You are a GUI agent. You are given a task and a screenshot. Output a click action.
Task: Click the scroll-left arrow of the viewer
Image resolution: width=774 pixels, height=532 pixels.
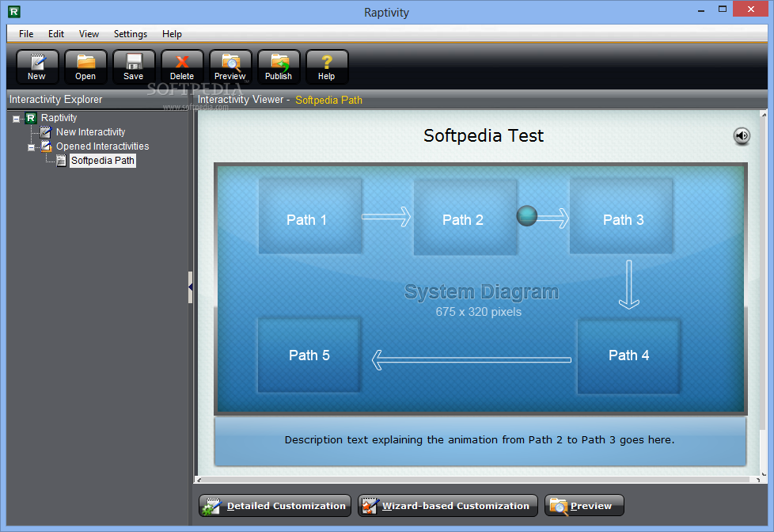coord(199,480)
